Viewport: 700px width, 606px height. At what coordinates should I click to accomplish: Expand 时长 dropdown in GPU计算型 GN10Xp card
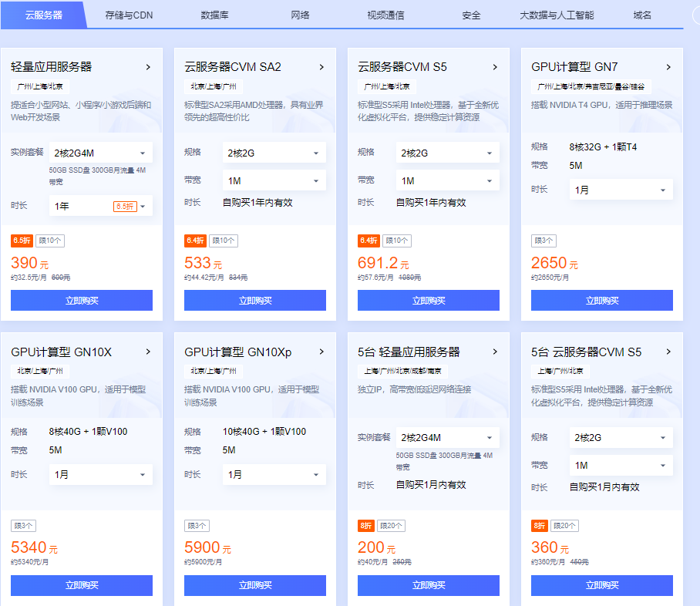coord(274,474)
